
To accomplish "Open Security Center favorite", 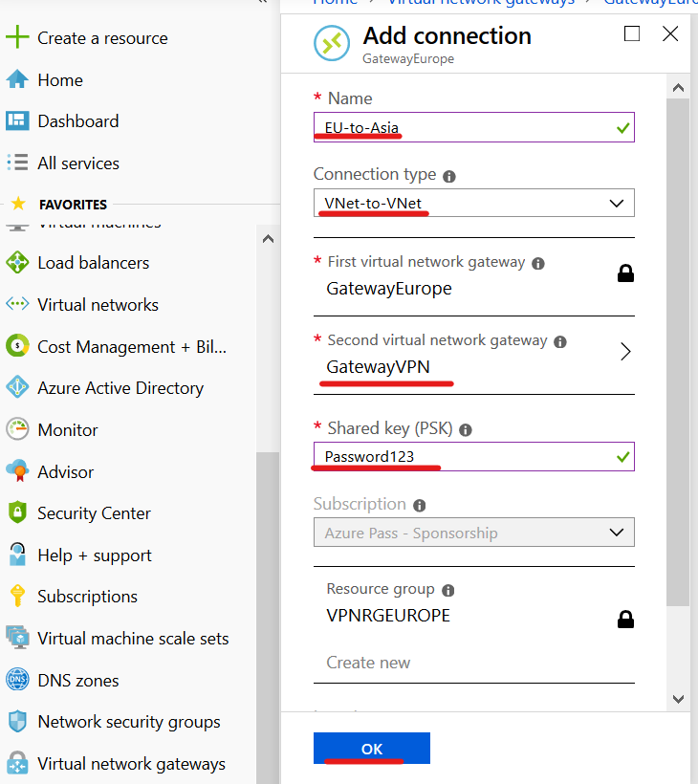I will (x=94, y=513).
